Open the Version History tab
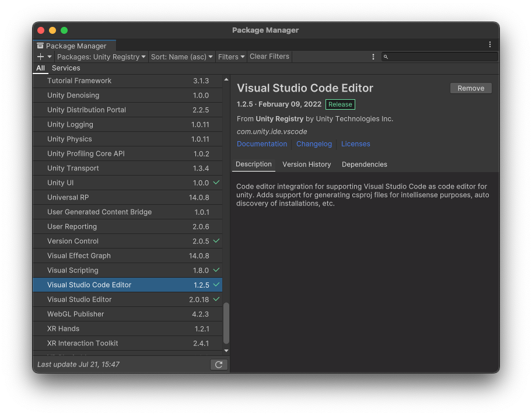 coord(306,164)
